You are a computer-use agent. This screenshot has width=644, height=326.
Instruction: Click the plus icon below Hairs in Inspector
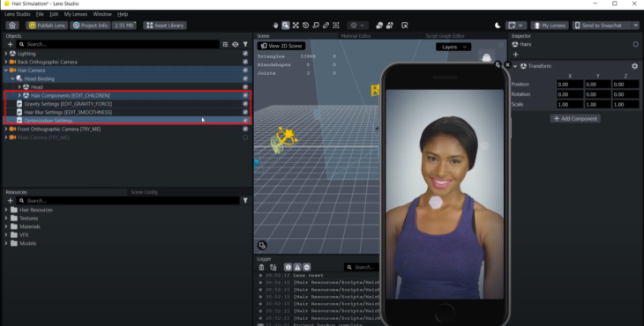[x=515, y=54]
